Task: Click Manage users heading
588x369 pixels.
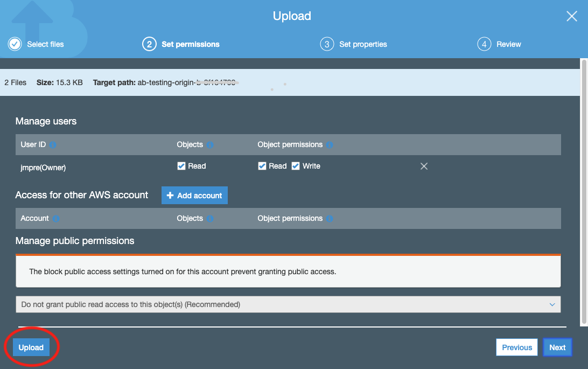Action: click(x=46, y=121)
